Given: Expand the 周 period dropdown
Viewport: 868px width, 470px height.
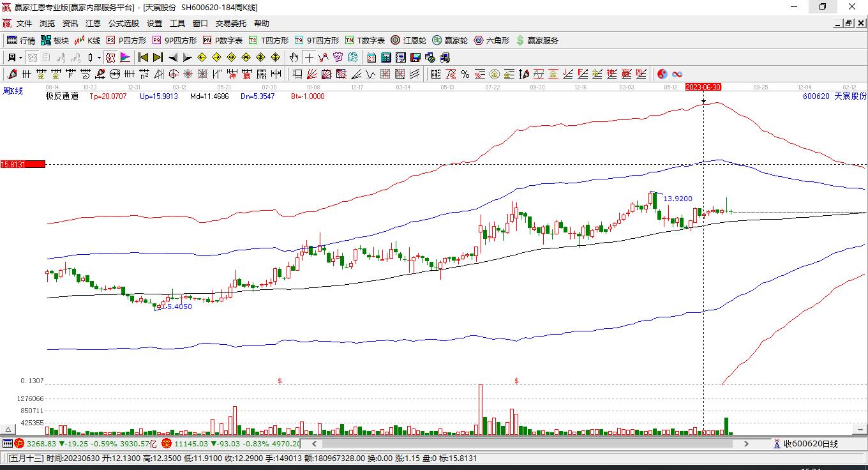Looking at the screenshot, I should pyautogui.click(x=21, y=57).
